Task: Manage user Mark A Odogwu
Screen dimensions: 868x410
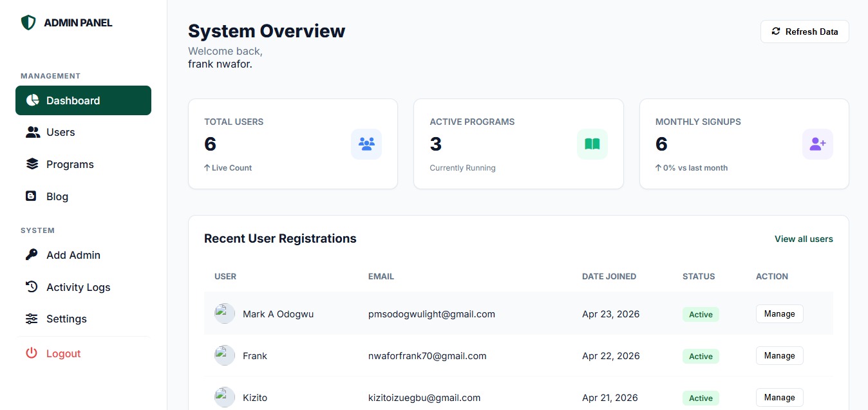Action: pos(779,314)
